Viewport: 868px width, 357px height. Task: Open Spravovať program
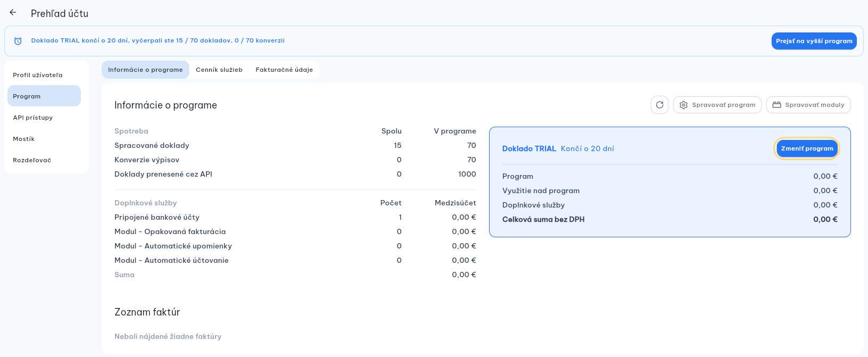pos(717,105)
